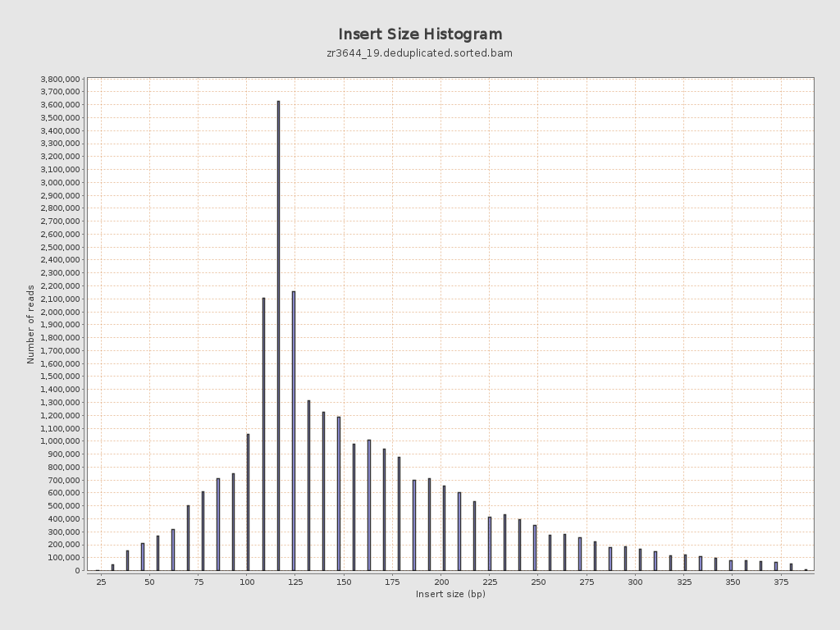Click the histogram bar just below 125 bp
Viewport: 840px width, 630px height.
(294, 431)
